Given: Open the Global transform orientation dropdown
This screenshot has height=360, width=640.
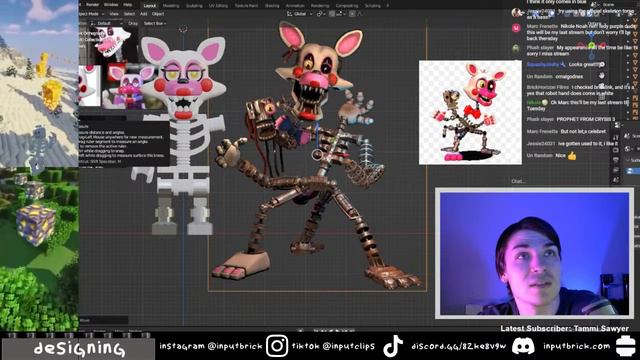Looking at the screenshot, I should coord(300,14).
